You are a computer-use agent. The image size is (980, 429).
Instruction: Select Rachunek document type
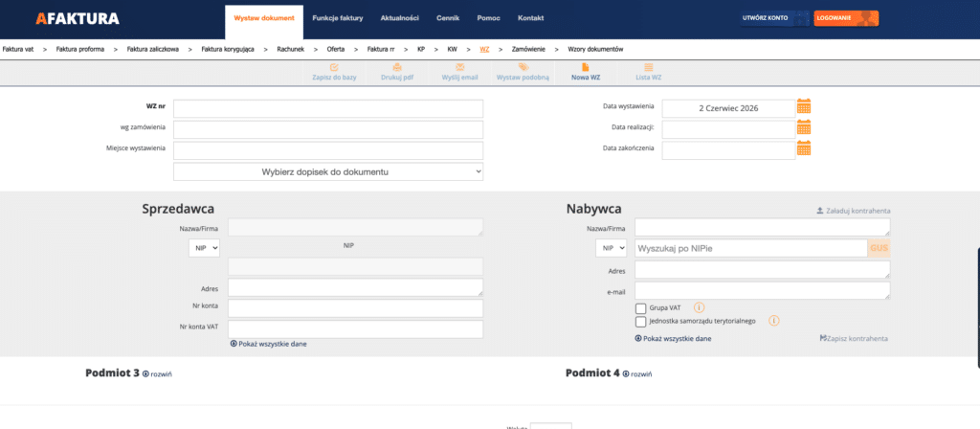pyautogui.click(x=291, y=49)
